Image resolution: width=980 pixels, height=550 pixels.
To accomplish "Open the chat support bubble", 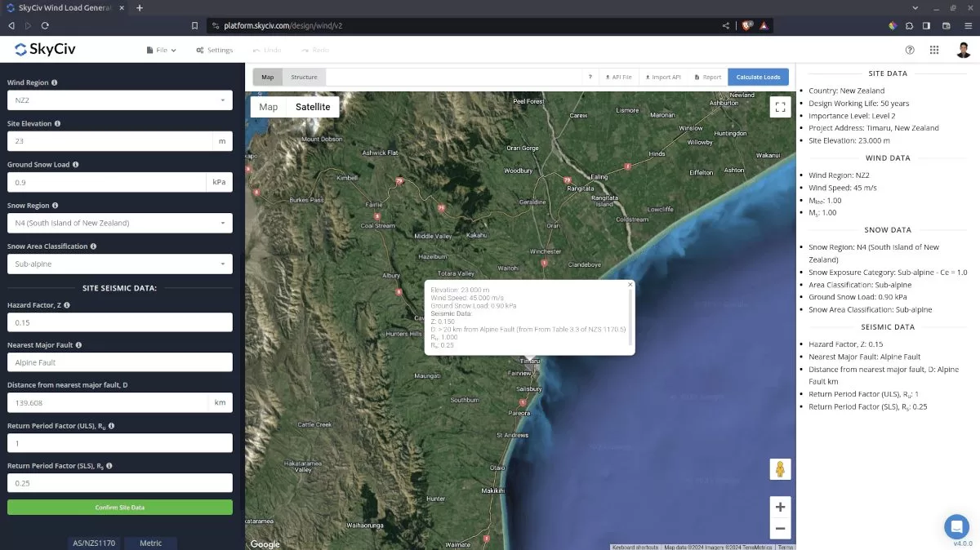I will 955,526.
